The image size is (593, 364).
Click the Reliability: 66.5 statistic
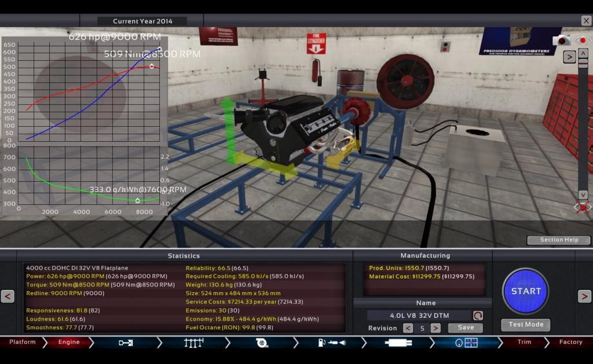click(x=217, y=268)
